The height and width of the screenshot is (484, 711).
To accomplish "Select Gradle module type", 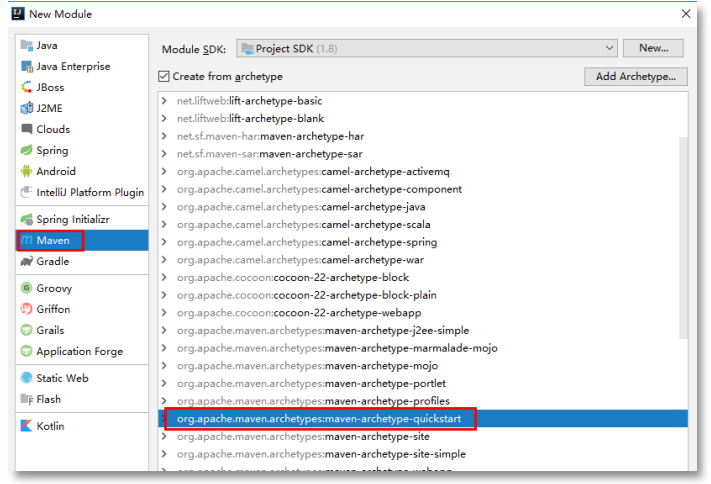I will point(82,261).
